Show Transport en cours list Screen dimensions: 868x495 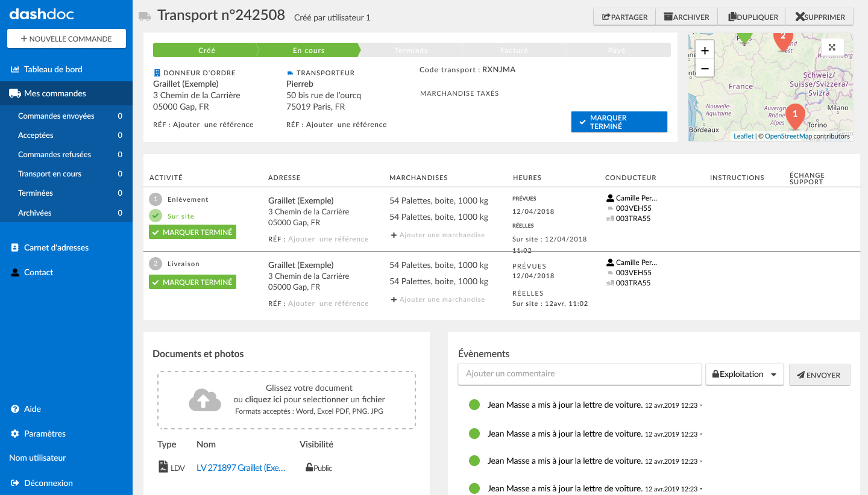(x=66, y=173)
